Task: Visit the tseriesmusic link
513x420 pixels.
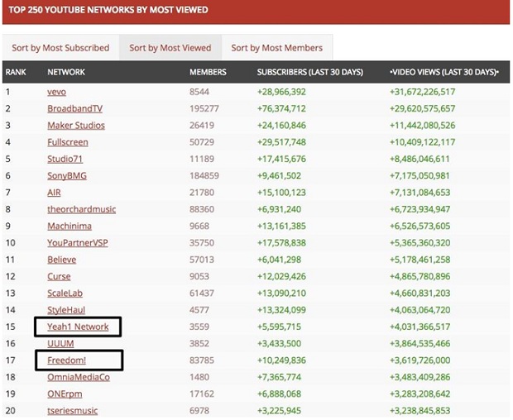Action: pyautogui.click(x=72, y=411)
